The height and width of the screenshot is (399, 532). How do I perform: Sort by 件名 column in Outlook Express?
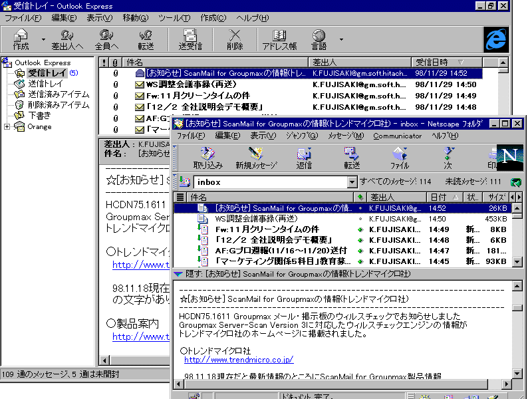[215, 63]
